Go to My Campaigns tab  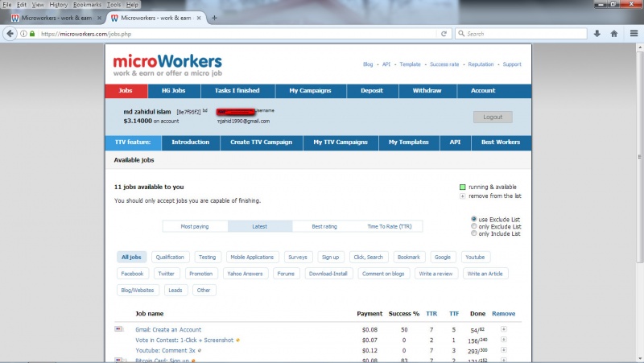tap(310, 91)
